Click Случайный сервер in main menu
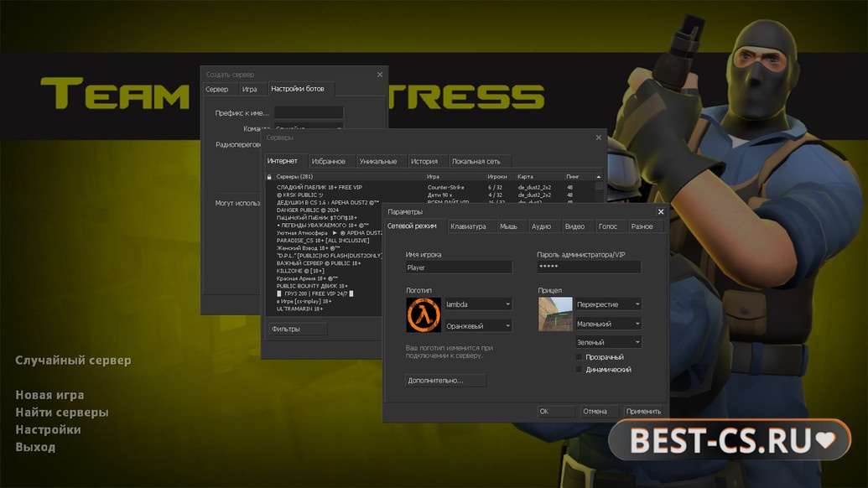This screenshot has width=868, height=488. 73,361
